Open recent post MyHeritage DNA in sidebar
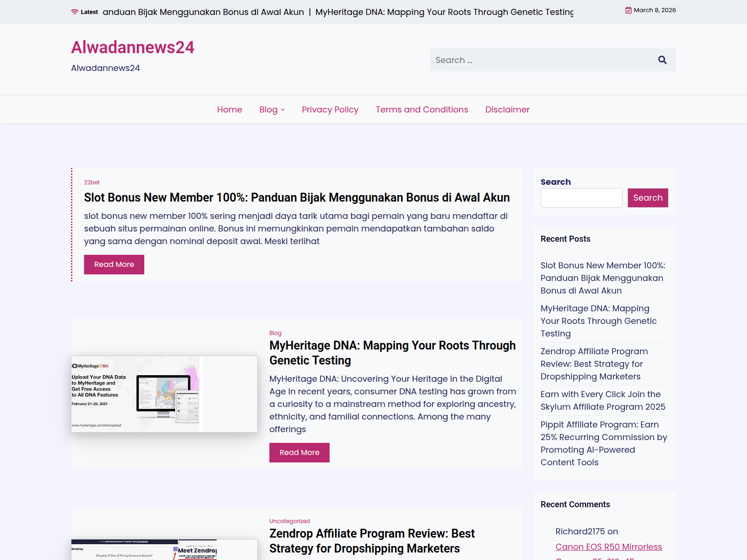 click(599, 321)
